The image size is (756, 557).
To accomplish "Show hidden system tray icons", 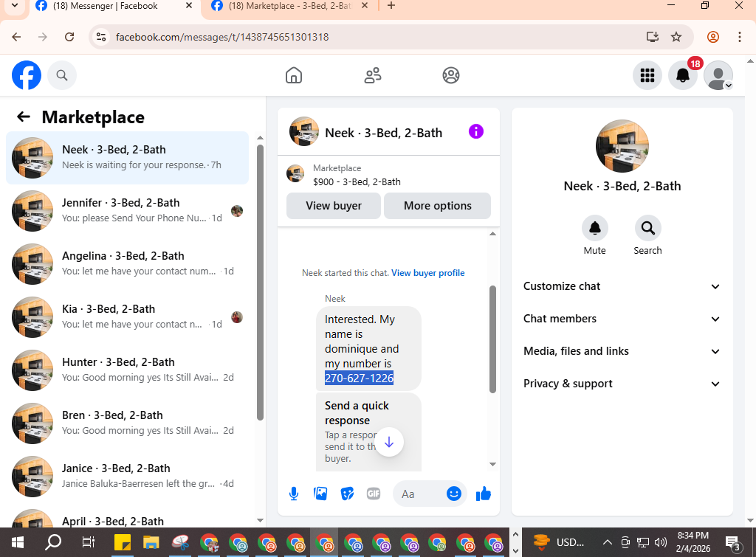I will pyautogui.click(x=608, y=542).
